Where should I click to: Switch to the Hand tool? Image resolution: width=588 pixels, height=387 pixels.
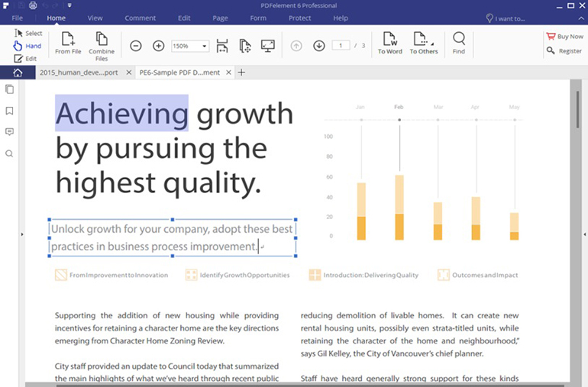coord(28,46)
